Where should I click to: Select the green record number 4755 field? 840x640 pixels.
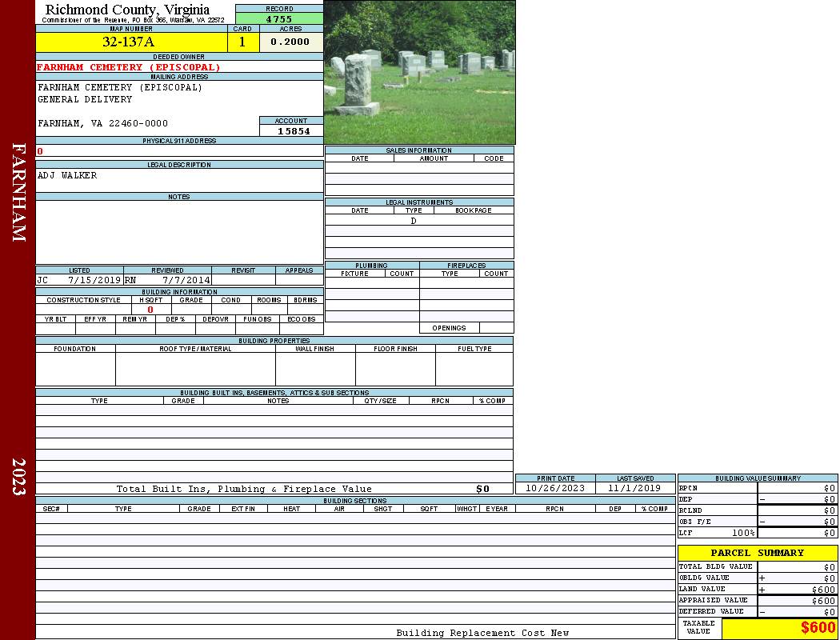pos(279,19)
